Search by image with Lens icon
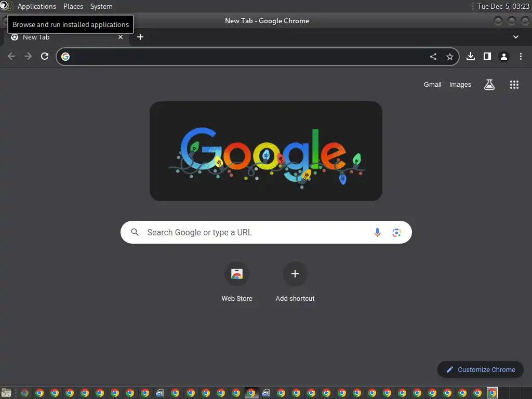This screenshot has width=532, height=399. [x=396, y=232]
